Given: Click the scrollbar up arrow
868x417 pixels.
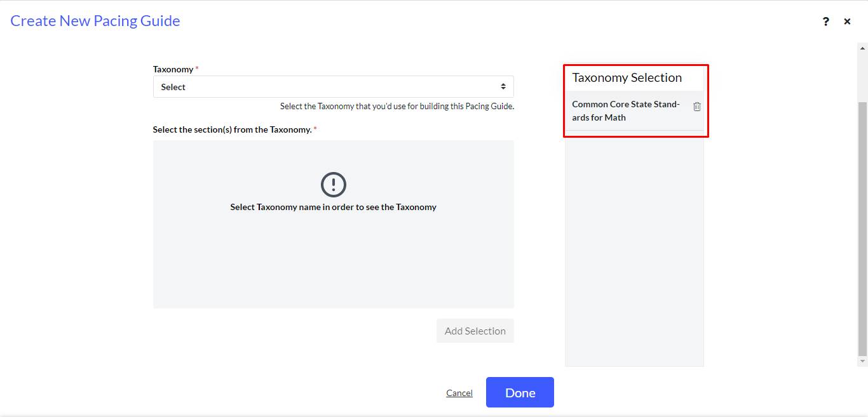Looking at the screenshot, I should pyautogui.click(x=862, y=48).
